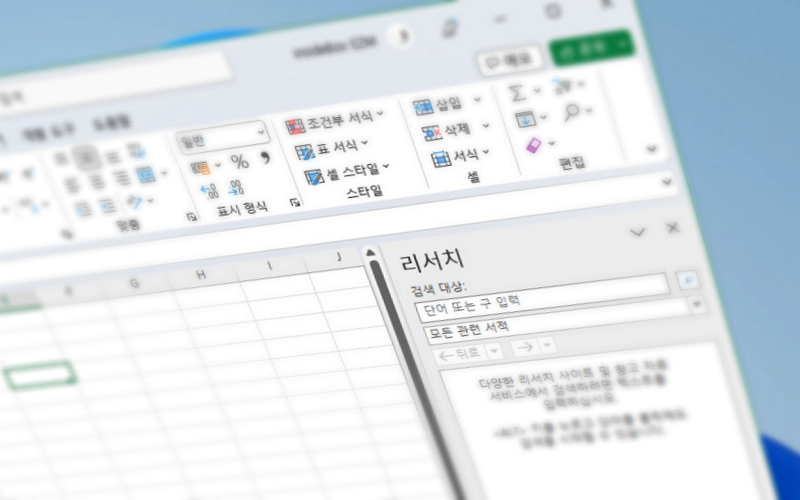This screenshot has height=500, width=800.
Task: Decrease the cell indent
Action: 83,210
